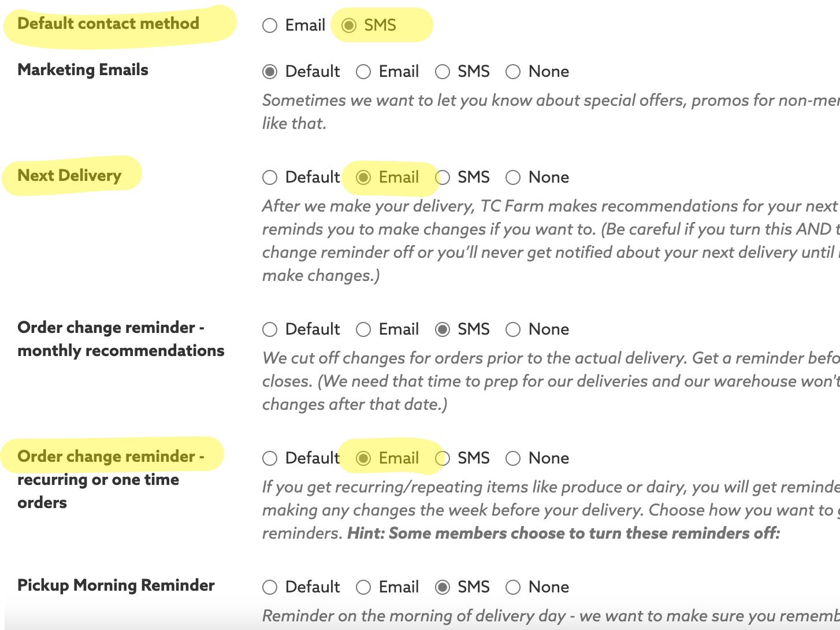
Task: Choose Email for Pickup Morning Reminder
Action: (363, 587)
